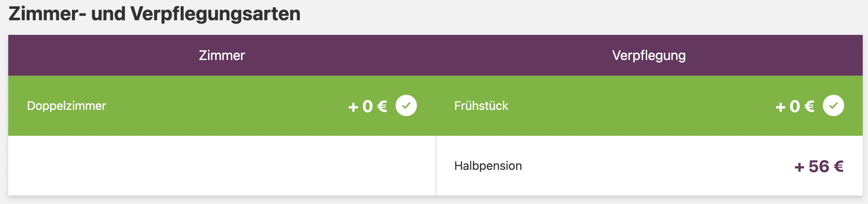The width and height of the screenshot is (868, 204).
Task: Select the Frühstück meal option
Action: coord(649,106)
